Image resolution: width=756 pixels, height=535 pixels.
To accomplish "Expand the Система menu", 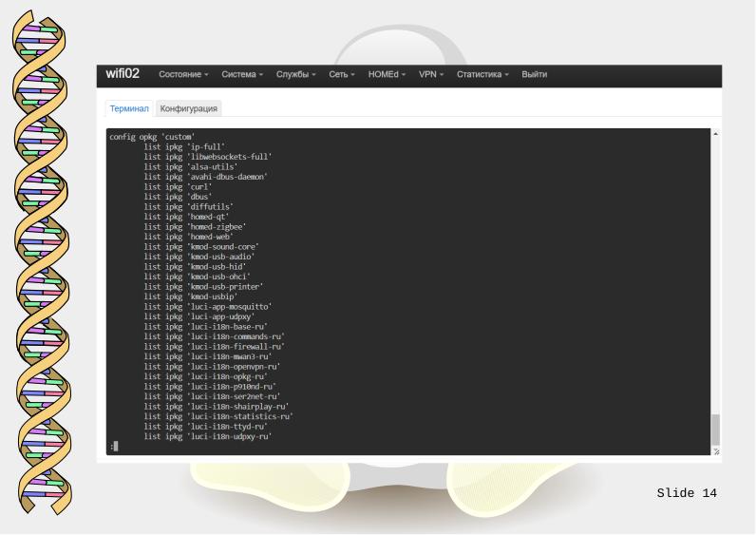I will pos(242,75).
